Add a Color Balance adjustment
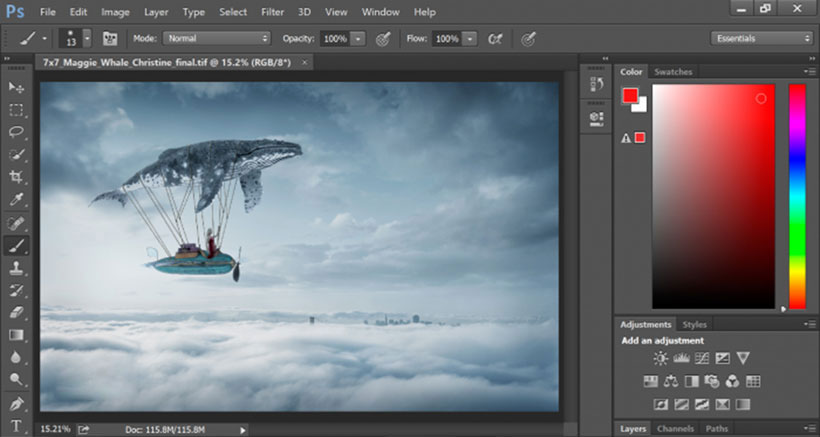 (x=671, y=381)
